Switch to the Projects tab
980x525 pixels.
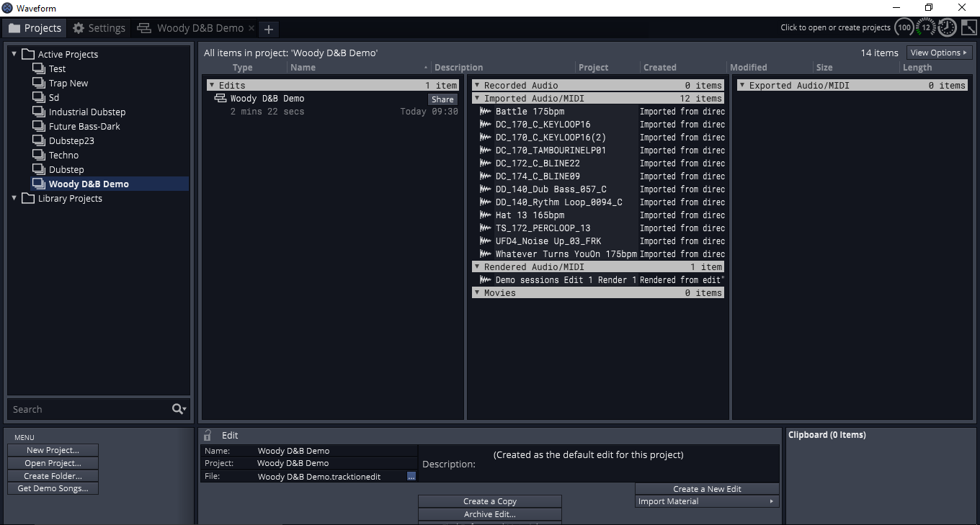35,28
